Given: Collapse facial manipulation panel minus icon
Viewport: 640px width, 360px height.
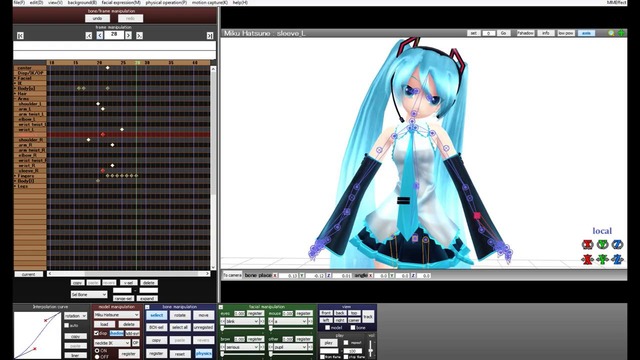Looking at the screenshot, I should point(221,307).
